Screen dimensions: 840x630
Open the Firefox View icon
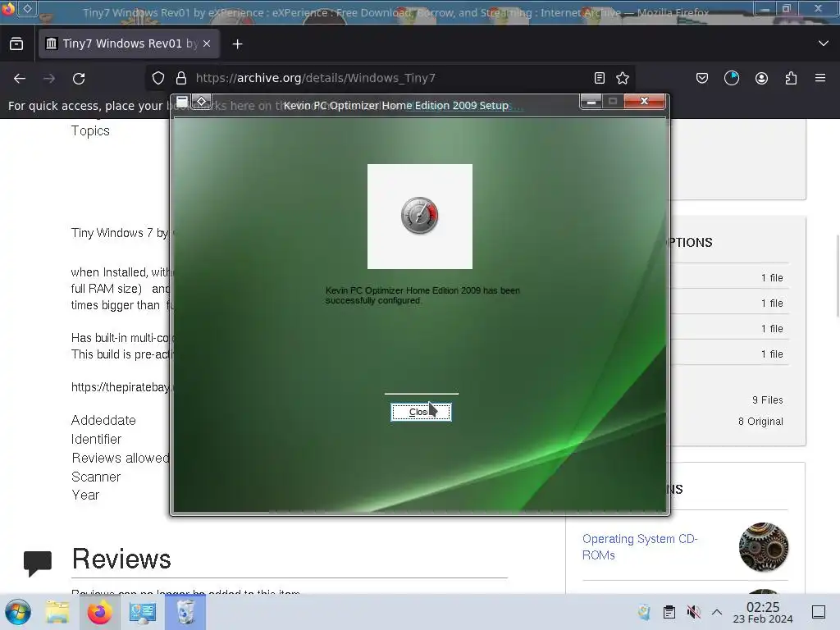16,44
